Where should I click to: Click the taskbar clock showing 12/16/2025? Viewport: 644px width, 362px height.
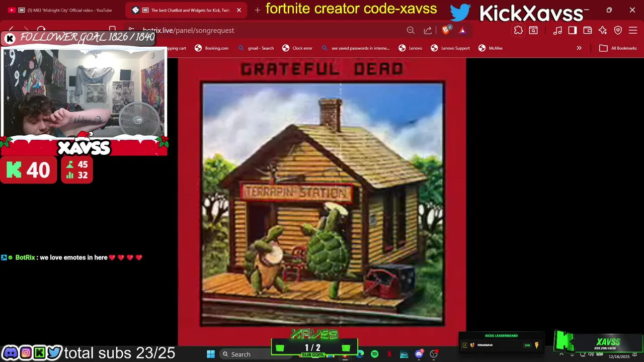tap(619, 356)
